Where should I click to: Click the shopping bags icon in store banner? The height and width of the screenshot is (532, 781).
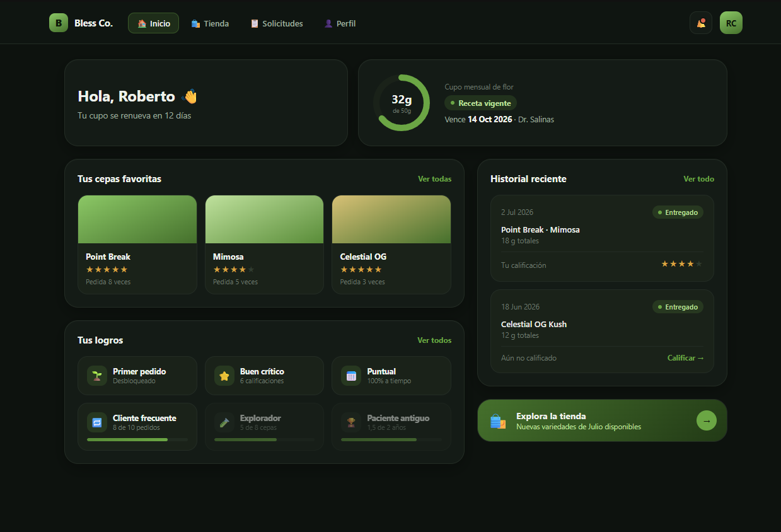click(x=498, y=421)
